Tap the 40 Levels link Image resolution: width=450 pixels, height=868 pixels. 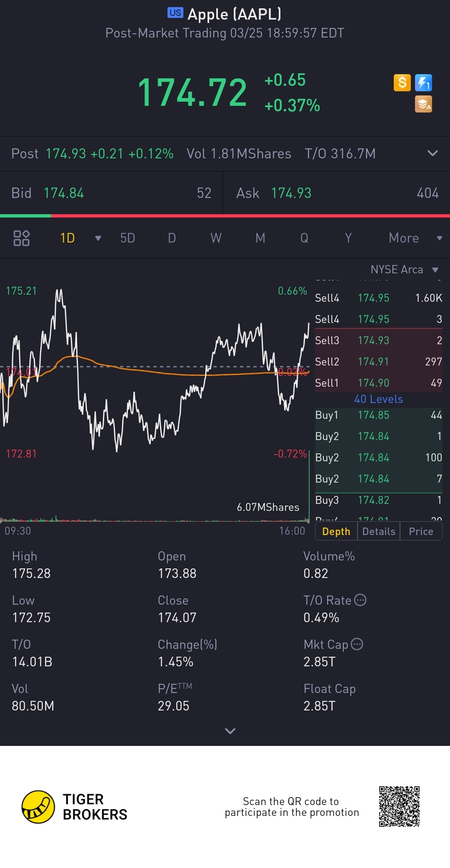378,399
